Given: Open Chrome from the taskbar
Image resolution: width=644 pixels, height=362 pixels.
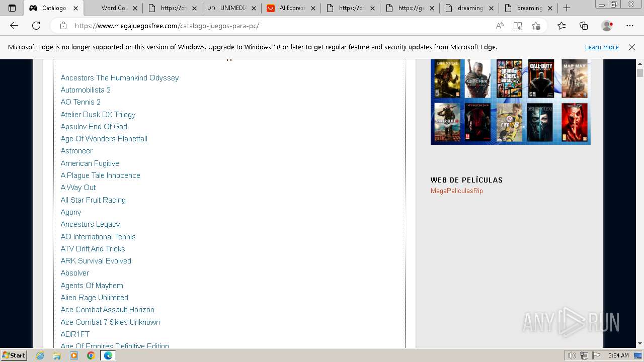Looking at the screenshot, I should point(91,355).
